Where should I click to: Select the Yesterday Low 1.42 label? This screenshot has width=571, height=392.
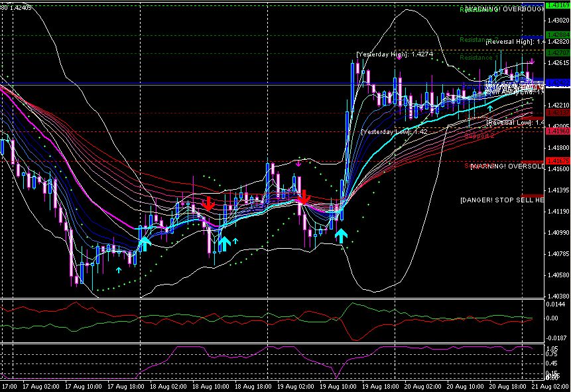click(x=394, y=131)
